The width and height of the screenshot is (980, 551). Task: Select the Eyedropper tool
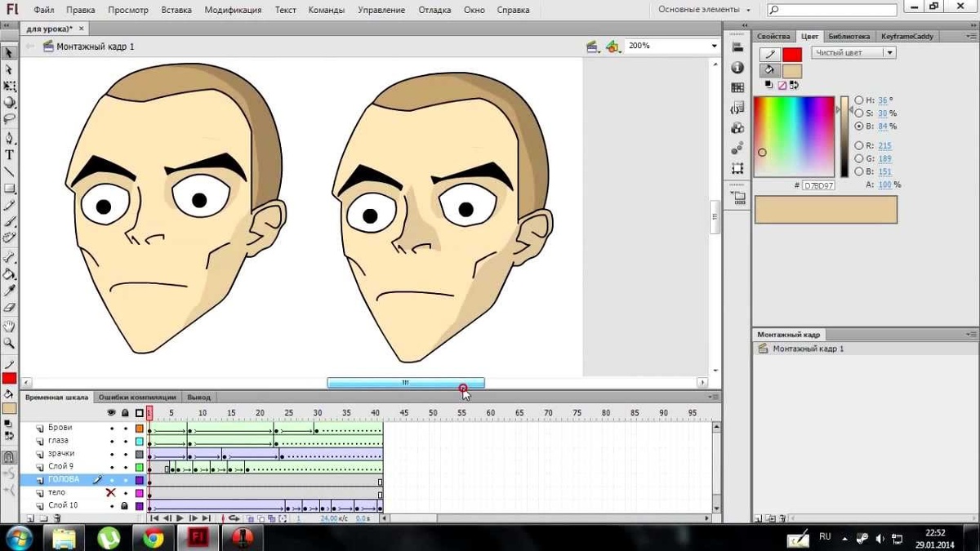coord(10,291)
